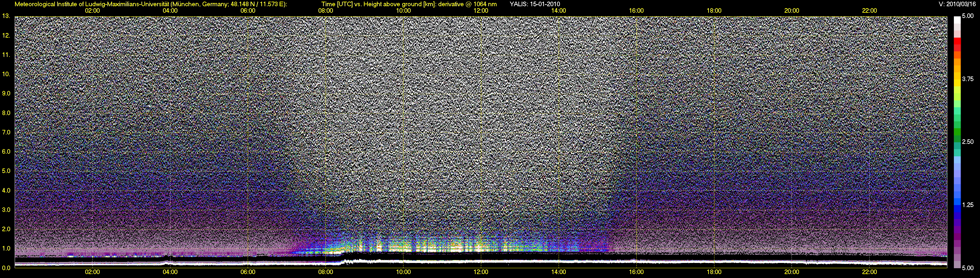Click the yellow segment of the color scale

point(956,83)
